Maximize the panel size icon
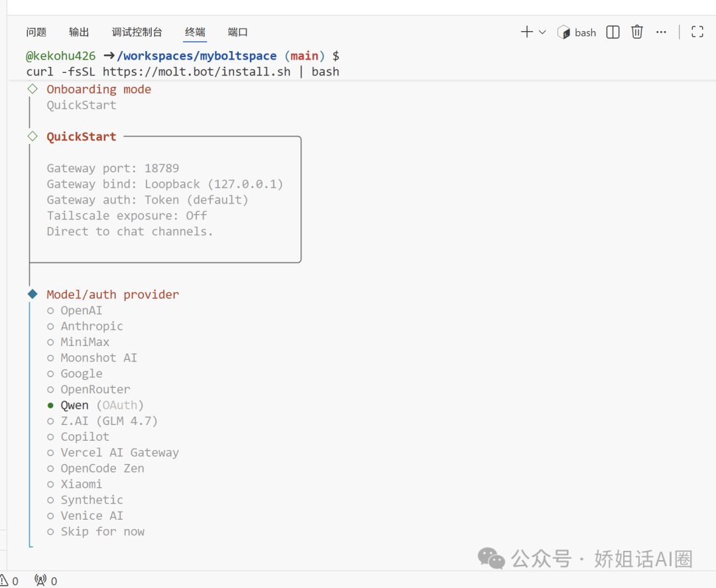The image size is (716, 588). [697, 32]
